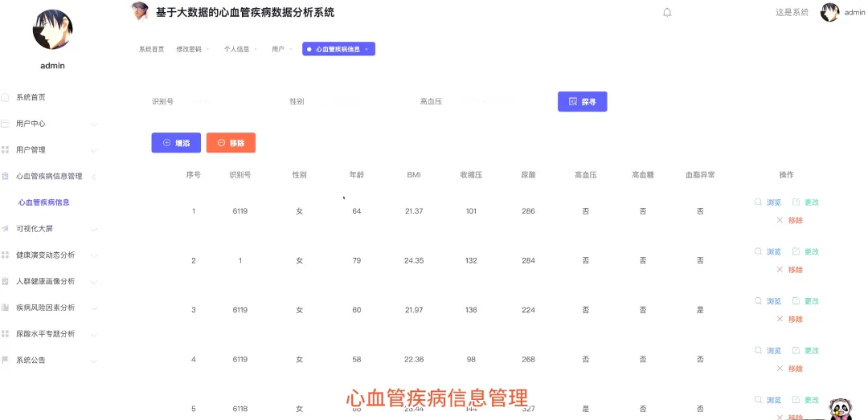The height and width of the screenshot is (420, 868).
Task: Click the 心血管疾病信息管理 sidebar icon
Action: [x=5, y=176]
